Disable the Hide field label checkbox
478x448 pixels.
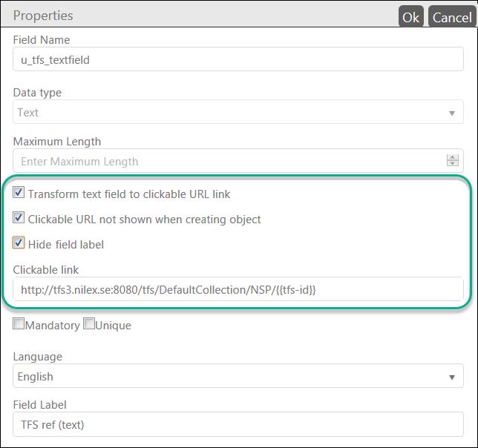click(x=19, y=243)
